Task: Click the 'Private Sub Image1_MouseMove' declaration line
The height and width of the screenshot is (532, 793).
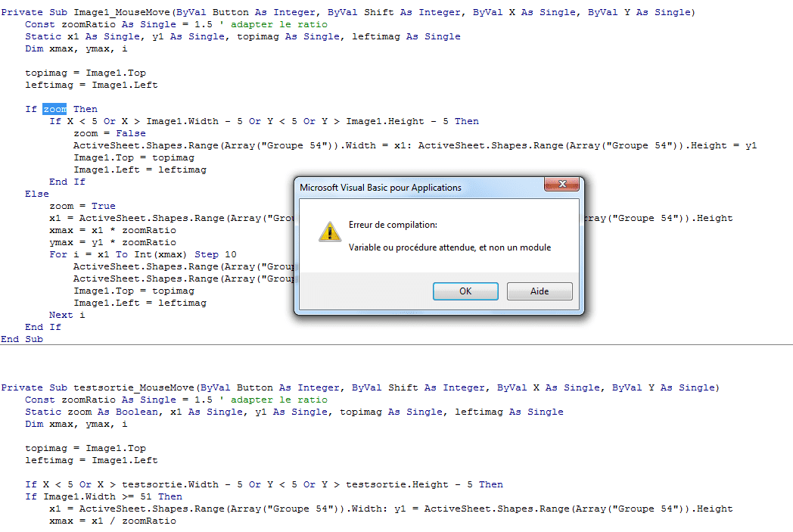Action: point(348,12)
